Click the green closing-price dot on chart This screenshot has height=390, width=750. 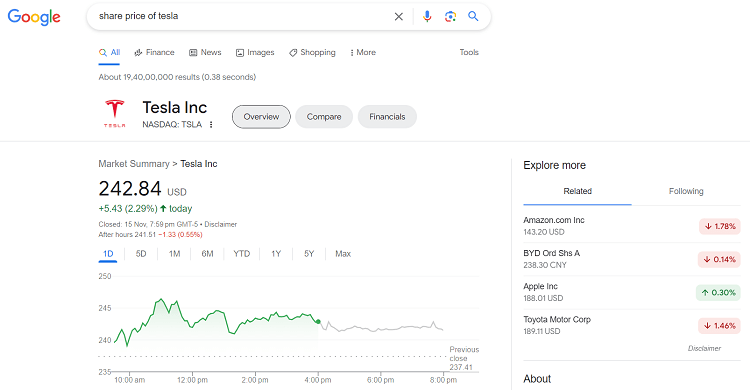[318, 322]
